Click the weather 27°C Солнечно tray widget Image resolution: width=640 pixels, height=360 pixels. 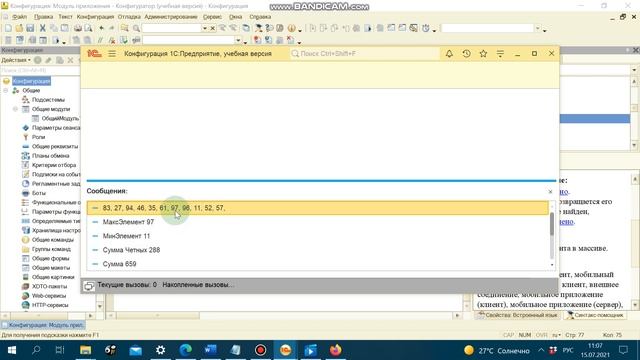tap(496, 350)
